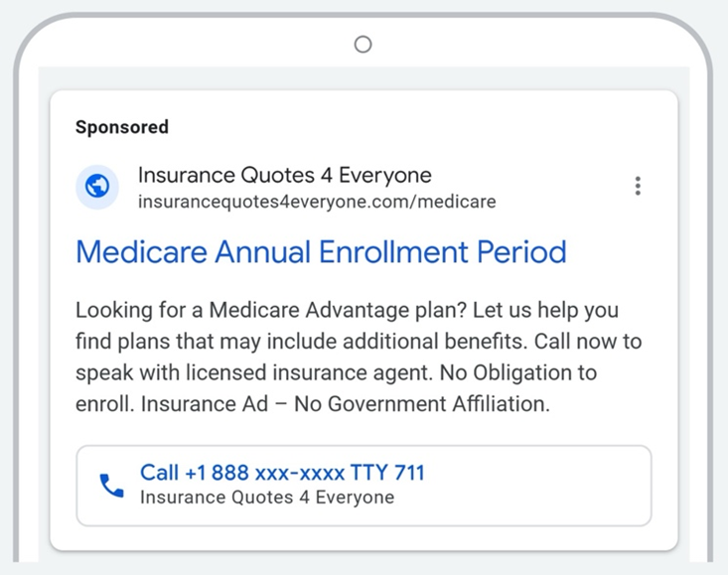Viewport: 728px width, 575px height.
Task: Visit the insurancequotes4everyone.com/medicare URL
Action: click(317, 202)
